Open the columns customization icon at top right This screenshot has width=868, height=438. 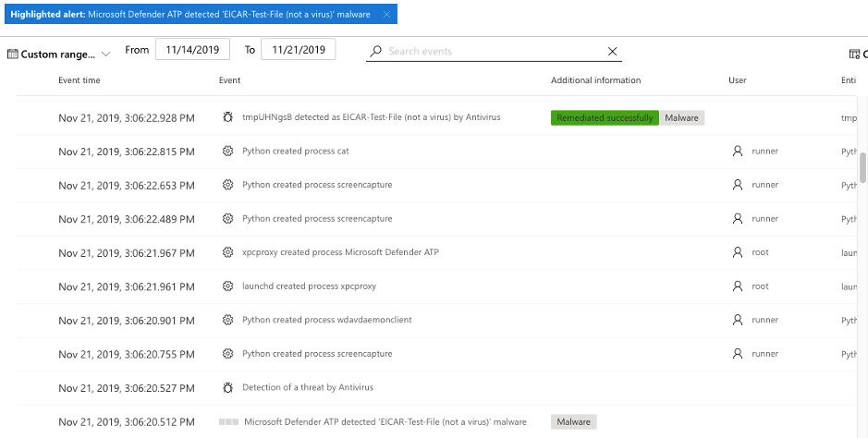(x=854, y=55)
